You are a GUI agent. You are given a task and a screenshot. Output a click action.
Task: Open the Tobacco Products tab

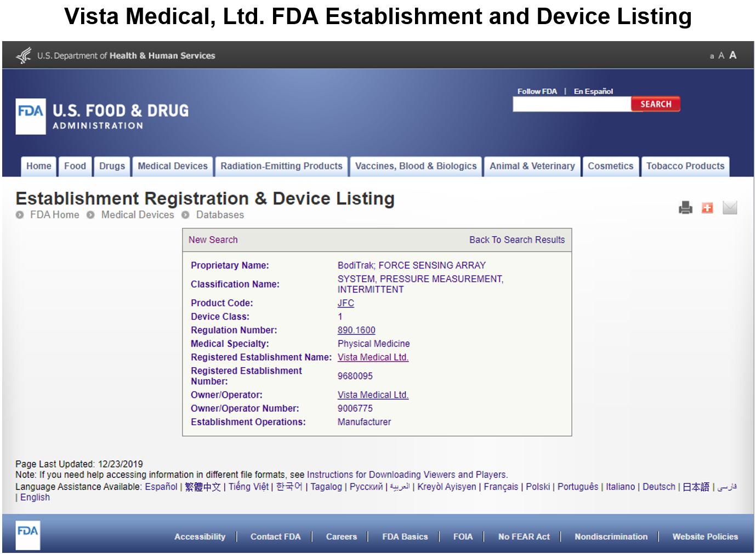click(685, 166)
